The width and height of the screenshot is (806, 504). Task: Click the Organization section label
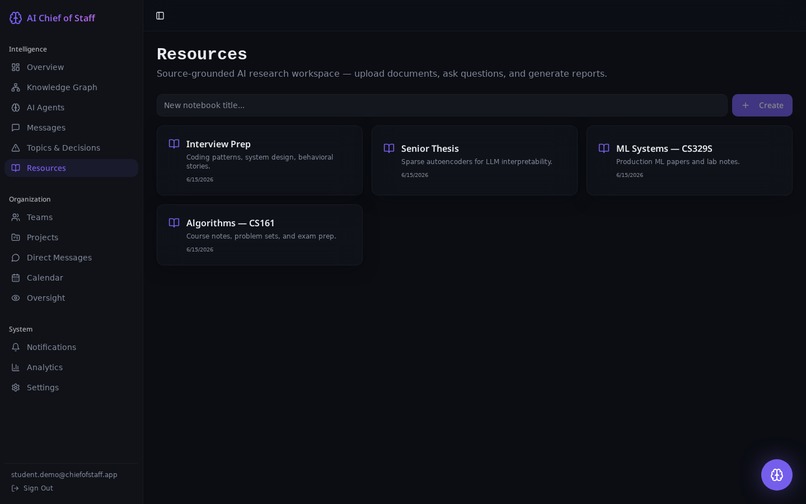(x=30, y=199)
